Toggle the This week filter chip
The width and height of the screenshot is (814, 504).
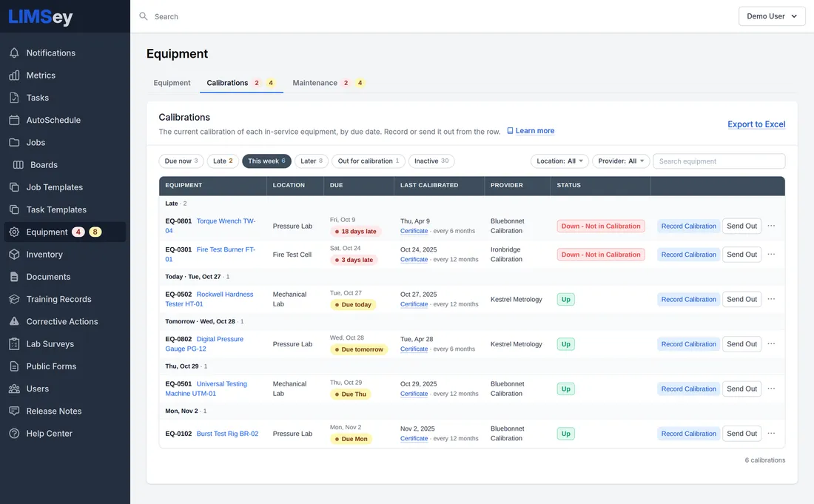tap(266, 161)
